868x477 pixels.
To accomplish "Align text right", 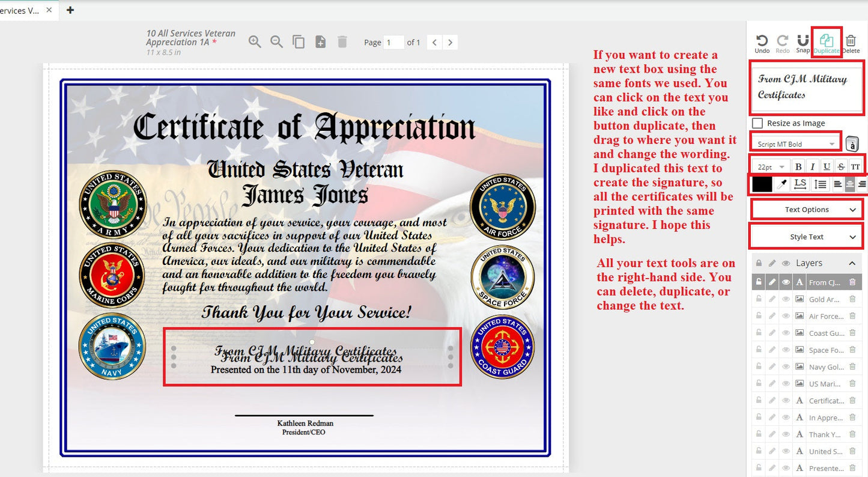I will click(x=862, y=184).
